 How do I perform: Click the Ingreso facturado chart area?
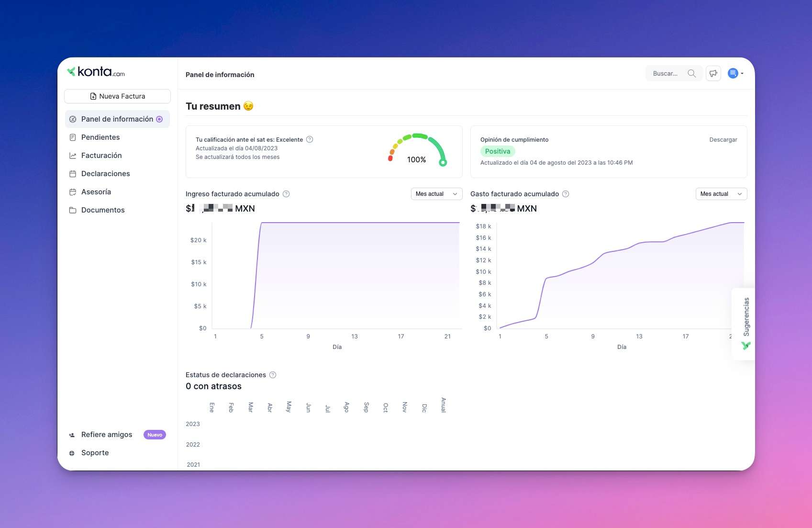tap(336, 275)
